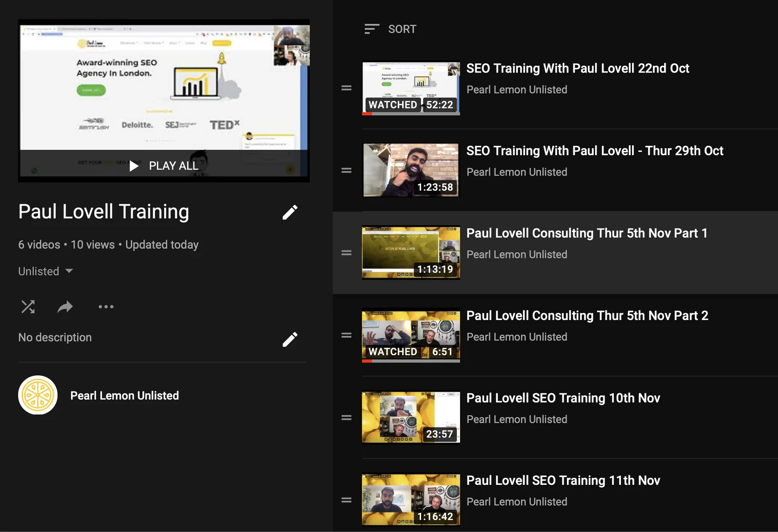Click thumbnail of Consulting Part 2 video
Screen dimensions: 778x532
pyautogui.click(x=411, y=336)
